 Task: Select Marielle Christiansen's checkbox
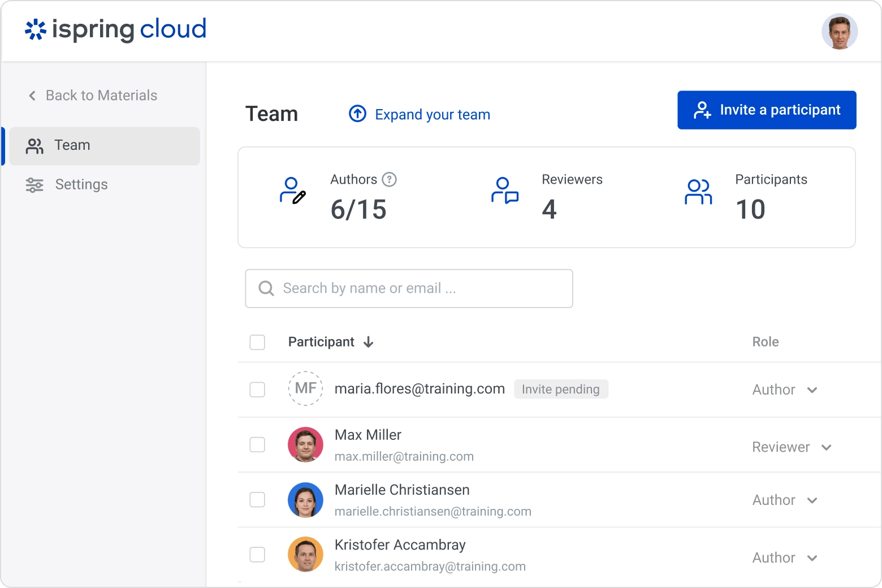[257, 500]
